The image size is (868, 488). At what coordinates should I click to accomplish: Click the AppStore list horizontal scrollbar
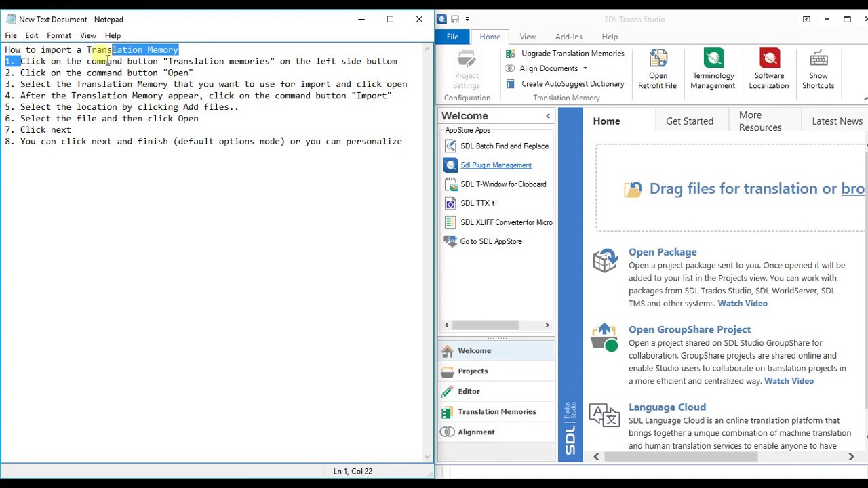(x=486, y=325)
